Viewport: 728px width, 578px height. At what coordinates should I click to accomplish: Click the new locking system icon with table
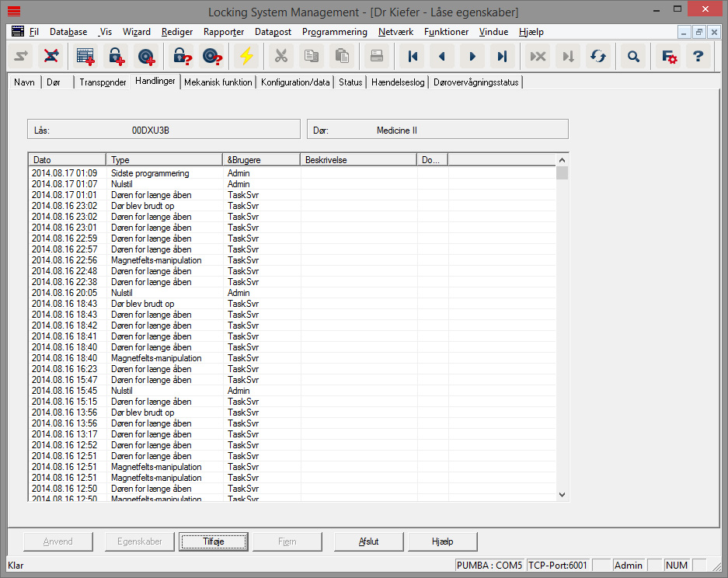pos(85,56)
